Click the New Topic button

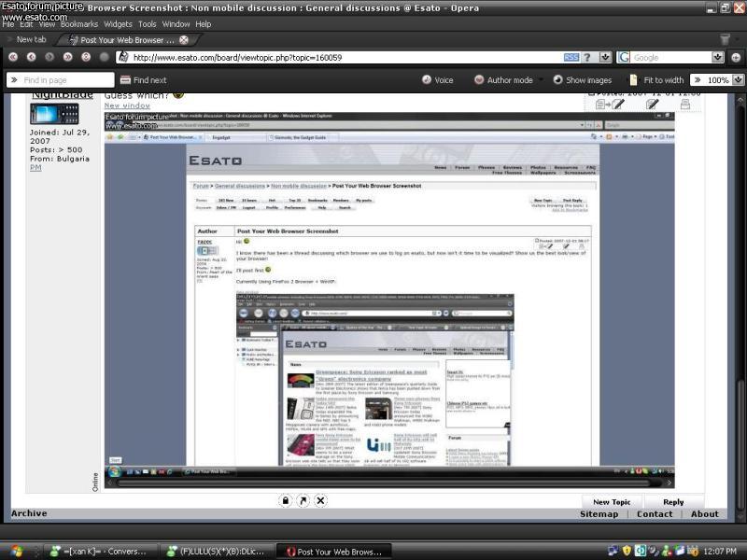[612, 502]
